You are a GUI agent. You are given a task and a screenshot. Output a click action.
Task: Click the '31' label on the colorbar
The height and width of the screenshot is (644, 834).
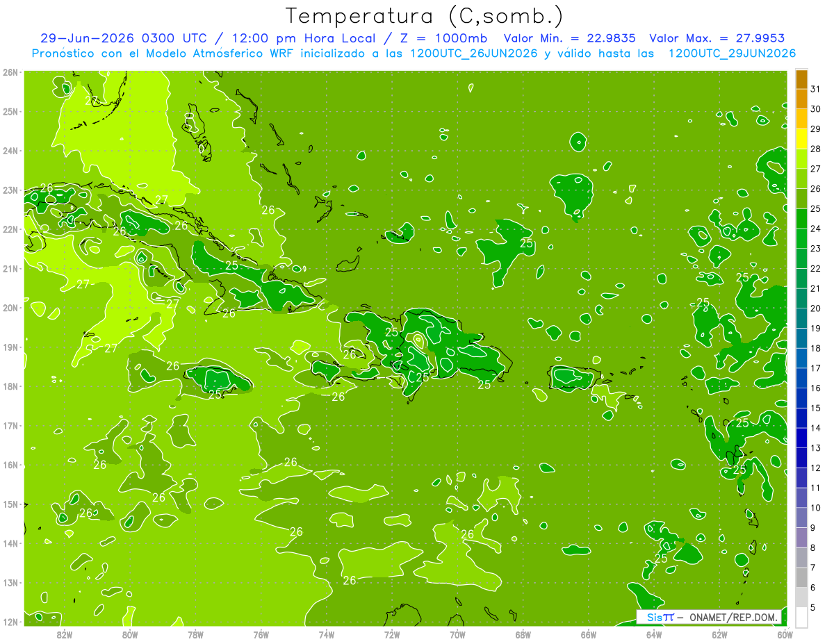[816, 89]
